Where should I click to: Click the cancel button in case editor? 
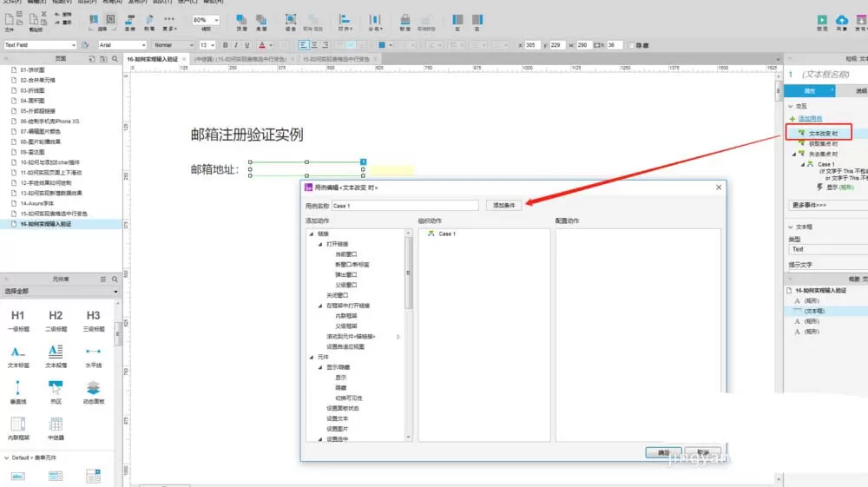(x=703, y=452)
